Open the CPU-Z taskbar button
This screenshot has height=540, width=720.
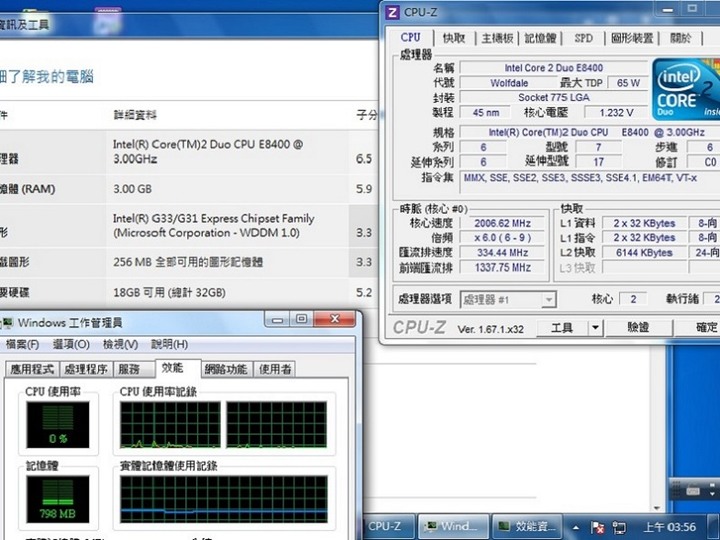[x=390, y=526]
